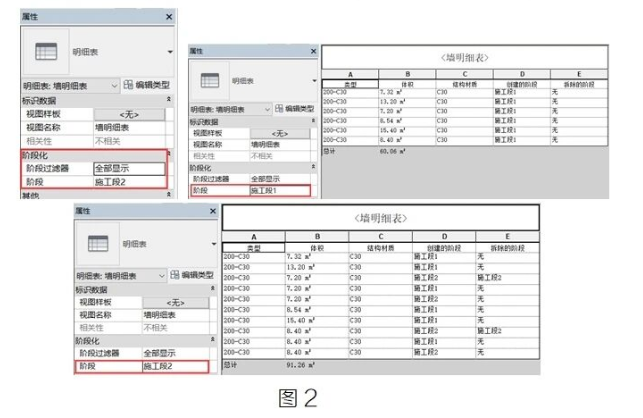Click the schedule icon in the largest Properties panel
Viewport: 643px width, 418px height.
(46, 51)
